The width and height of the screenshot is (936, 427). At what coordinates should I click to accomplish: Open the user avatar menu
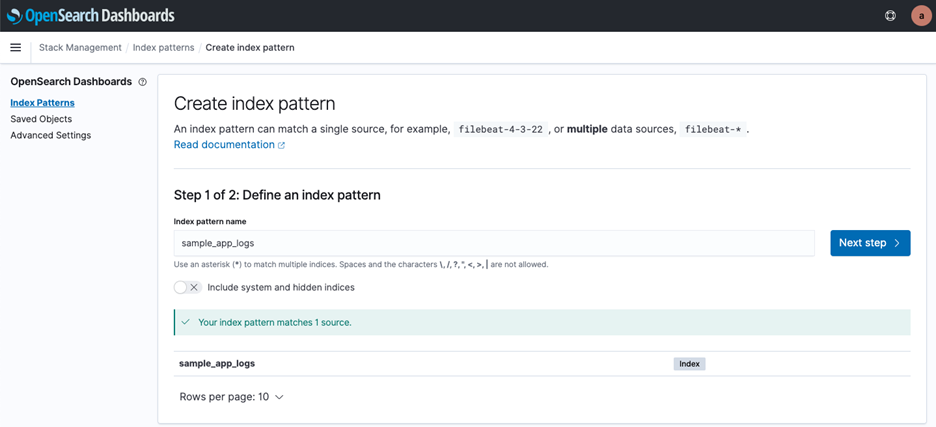pyautogui.click(x=921, y=16)
